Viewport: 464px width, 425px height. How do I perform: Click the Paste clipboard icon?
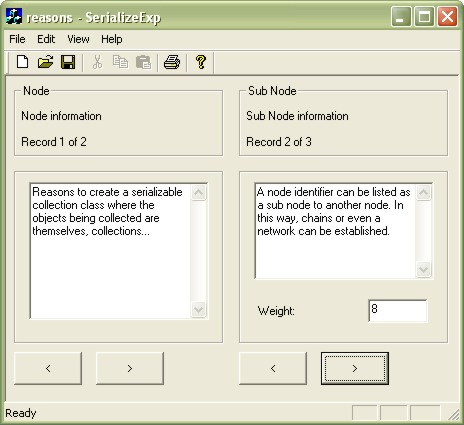144,62
